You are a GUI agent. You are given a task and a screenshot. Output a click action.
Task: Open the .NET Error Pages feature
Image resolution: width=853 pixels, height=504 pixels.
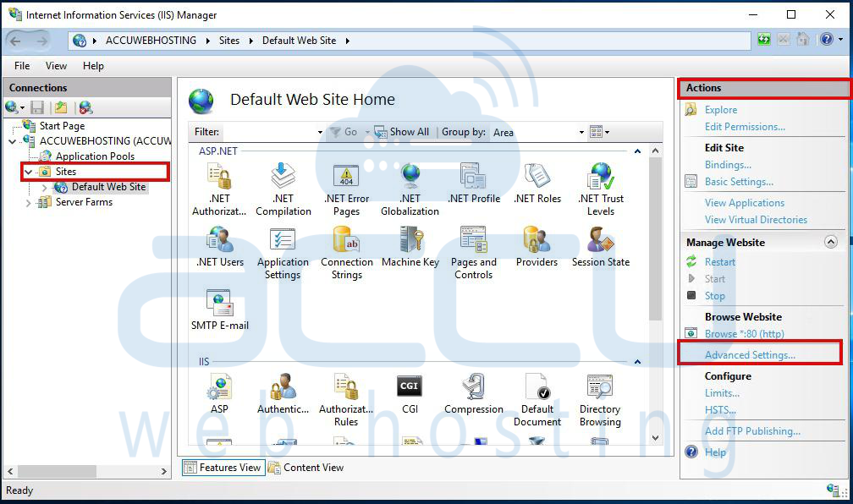pos(347,189)
